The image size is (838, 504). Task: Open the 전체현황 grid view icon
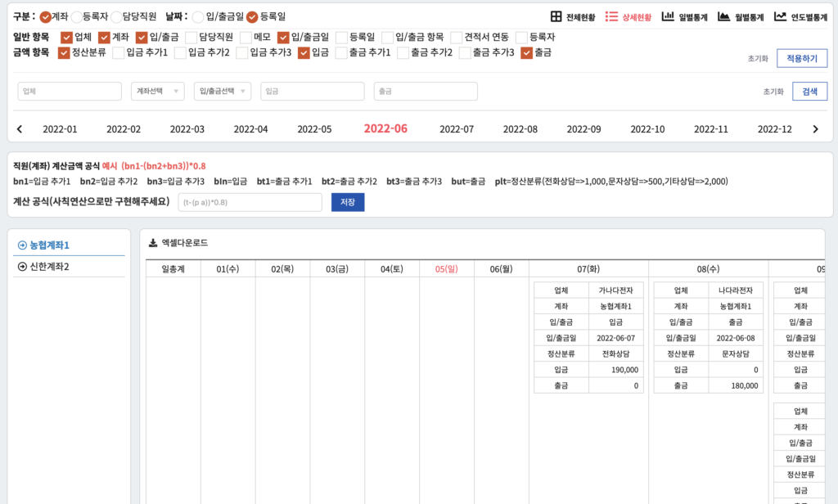pos(556,16)
